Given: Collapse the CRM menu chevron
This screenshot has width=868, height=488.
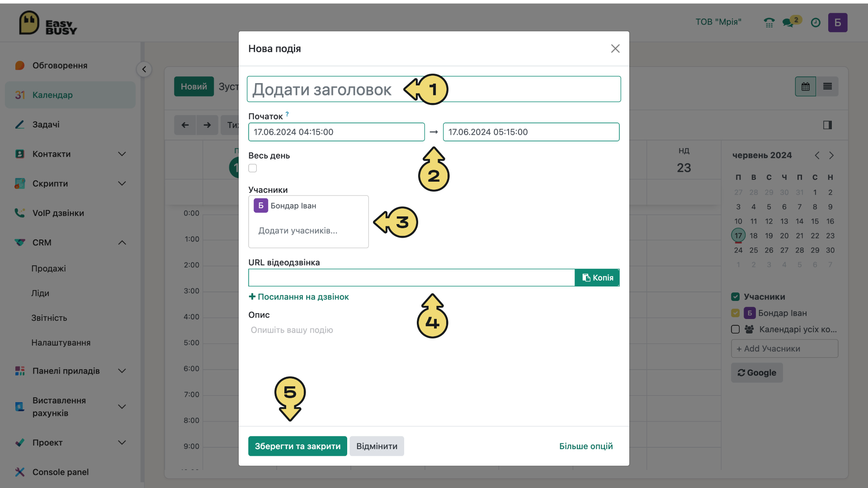Looking at the screenshot, I should [122, 243].
